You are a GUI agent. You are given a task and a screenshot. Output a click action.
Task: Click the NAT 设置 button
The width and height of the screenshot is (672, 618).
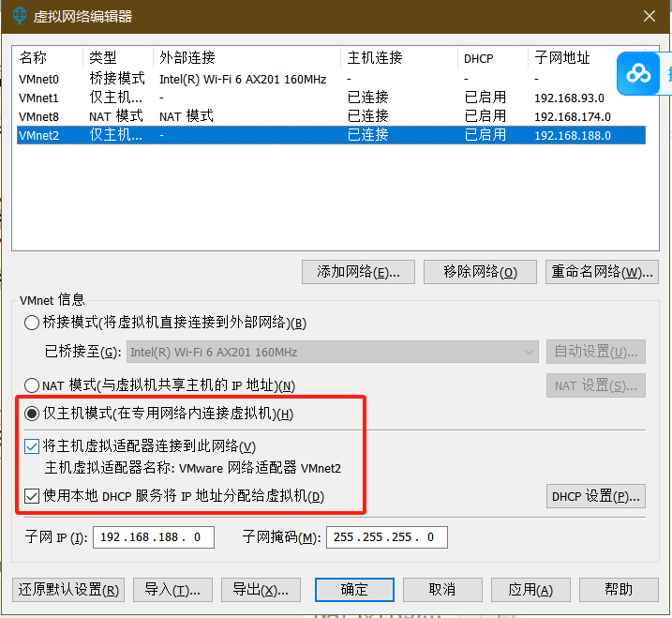tap(596, 385)
